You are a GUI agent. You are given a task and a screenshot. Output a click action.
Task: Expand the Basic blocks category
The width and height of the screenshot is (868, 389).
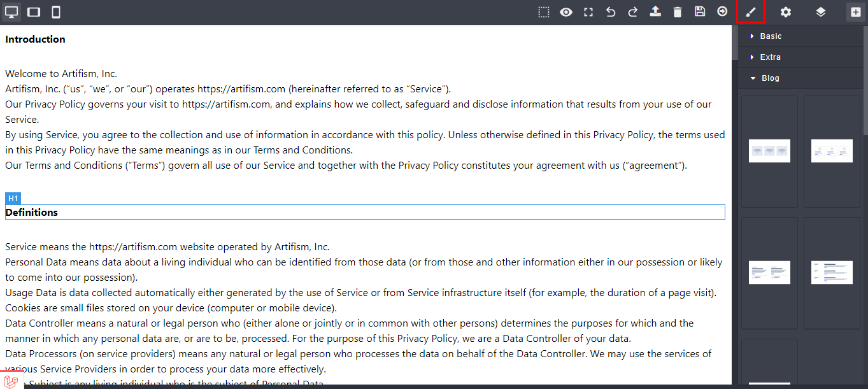[771, 36]
